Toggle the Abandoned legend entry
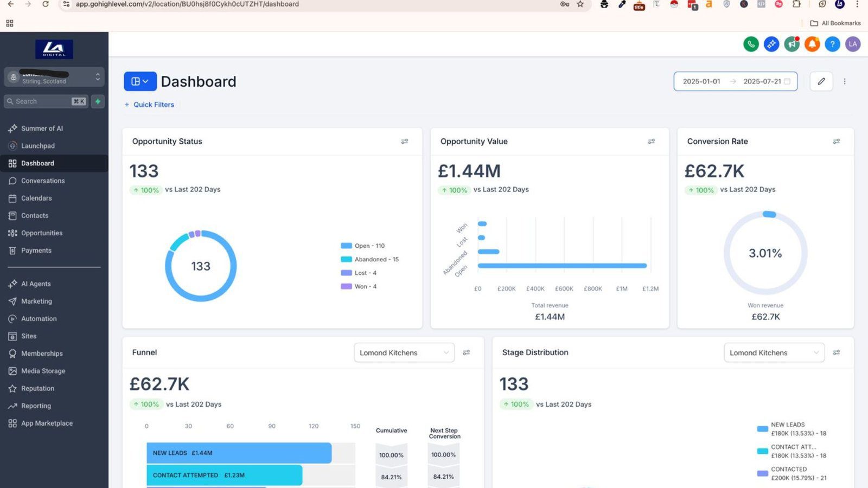 [x=370, y=259]
